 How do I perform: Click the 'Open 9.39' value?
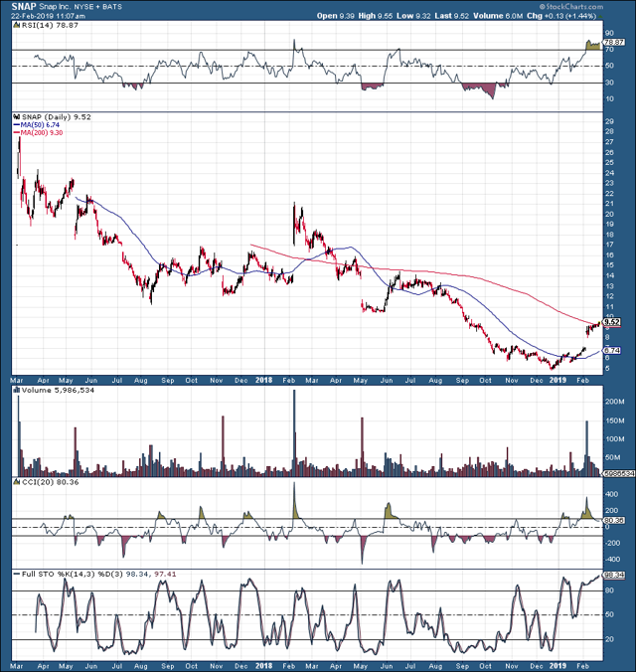click(336, 16)
